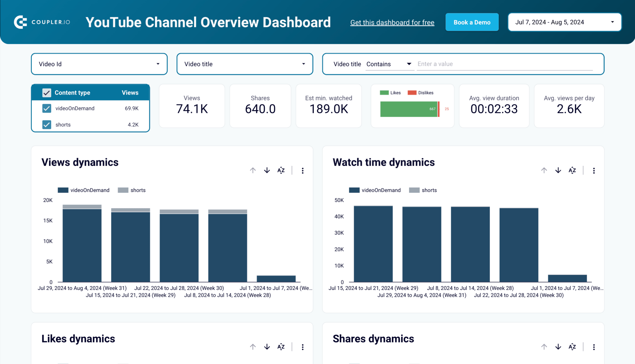Click the Enter a value input field
This screenshot has width=635, height=364.
coord(505,64)
